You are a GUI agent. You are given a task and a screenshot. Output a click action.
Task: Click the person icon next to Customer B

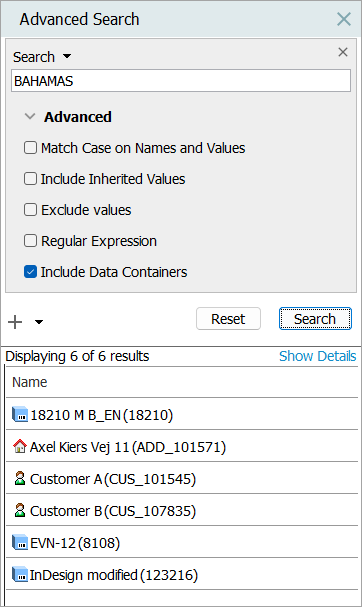[20, 510]
